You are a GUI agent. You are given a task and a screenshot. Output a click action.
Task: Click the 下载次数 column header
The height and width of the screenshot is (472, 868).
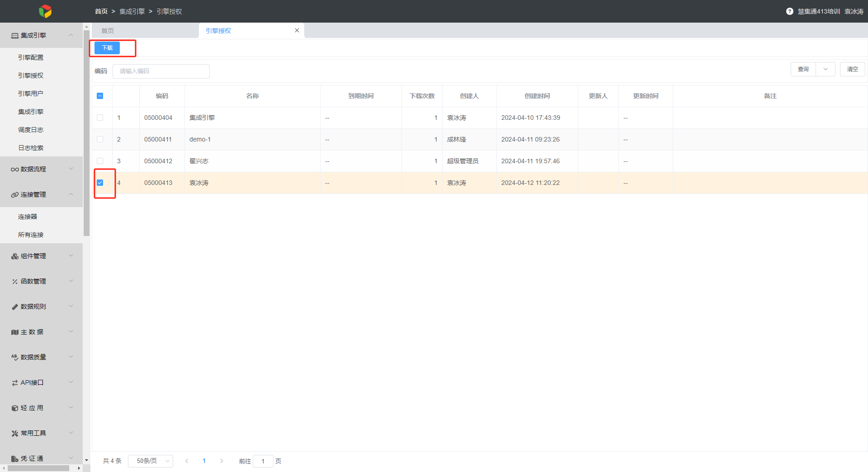[x=422, y=96]
